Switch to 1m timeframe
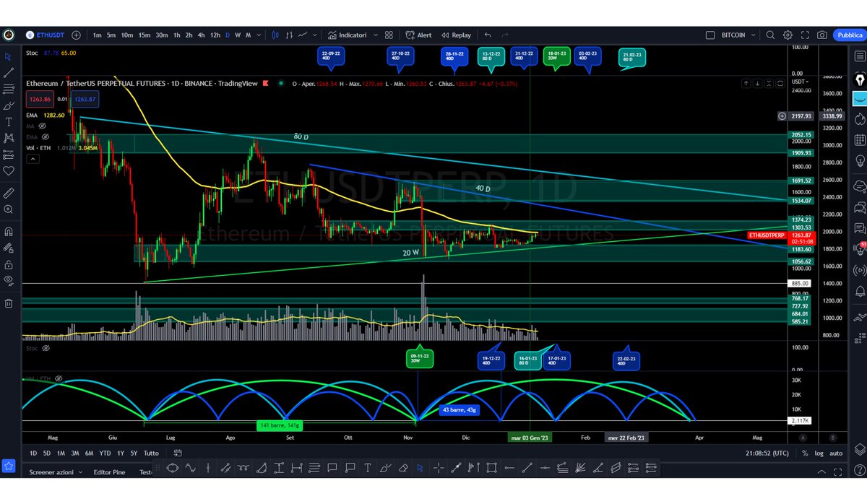This screenshot has width=867, height=504. (98, 35)
